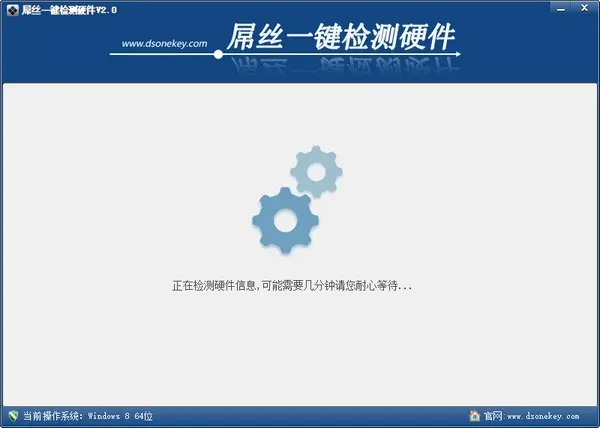Open the www.dsonekey.com header link
Viewport: 600px width, 428px height.
pos(165,44)
